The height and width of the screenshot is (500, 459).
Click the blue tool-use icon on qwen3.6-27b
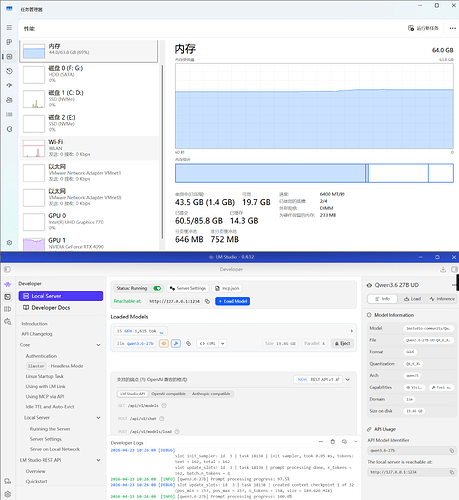pyautogui.click(x=176, y=343)
